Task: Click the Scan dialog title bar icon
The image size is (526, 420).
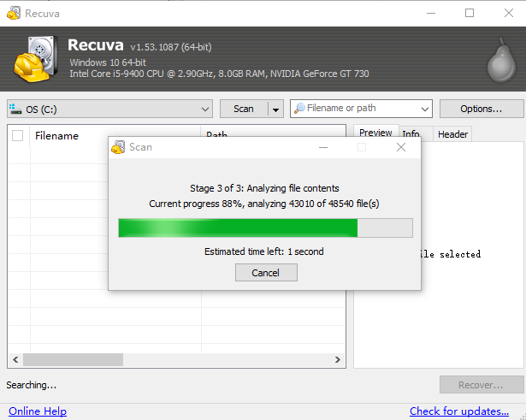Action: tap(118, 147)
